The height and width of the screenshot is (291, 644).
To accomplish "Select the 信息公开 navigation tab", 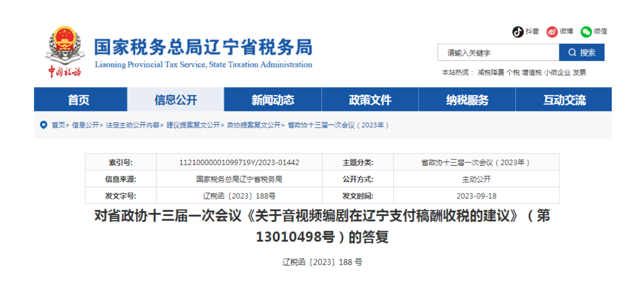I will [176, 100].
